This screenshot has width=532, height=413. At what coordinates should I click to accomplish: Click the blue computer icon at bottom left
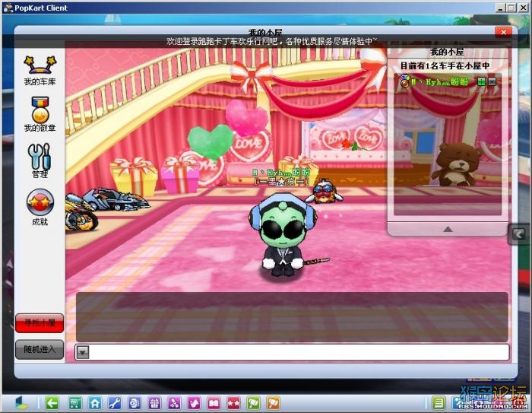(x=21, y=403)
